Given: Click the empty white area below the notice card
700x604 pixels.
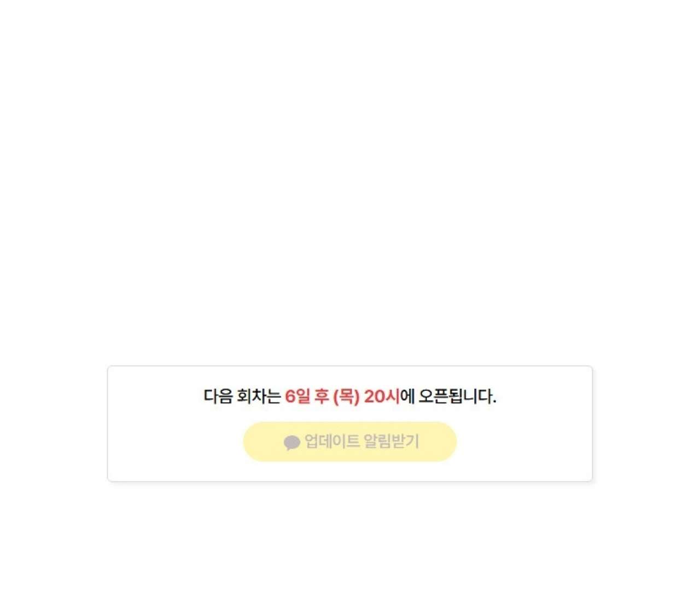Looking at the screenshot, I should [350, 542].
